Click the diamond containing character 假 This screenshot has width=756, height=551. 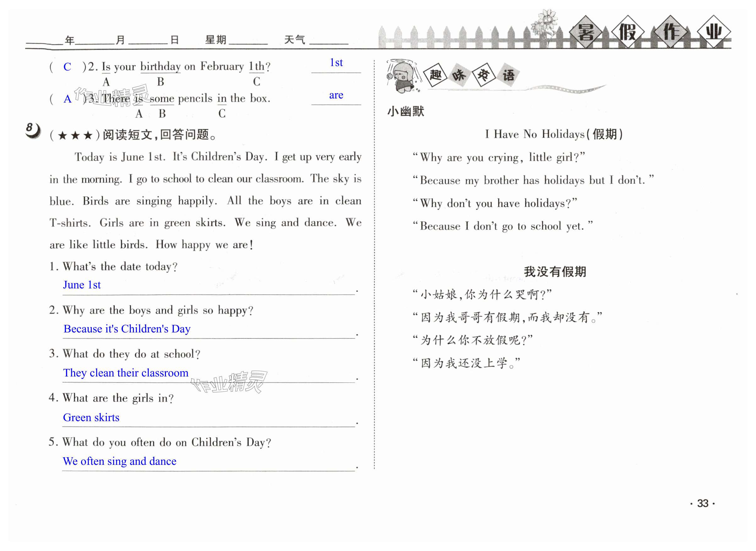click(x=628, y=32)
